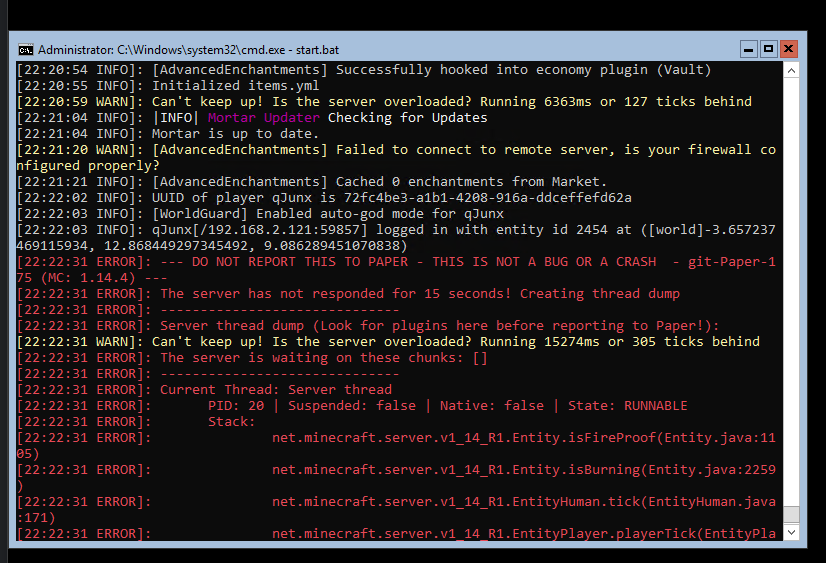Click the DO NOT REPORT THIS error line
The image size is (826, 563).
396,270
